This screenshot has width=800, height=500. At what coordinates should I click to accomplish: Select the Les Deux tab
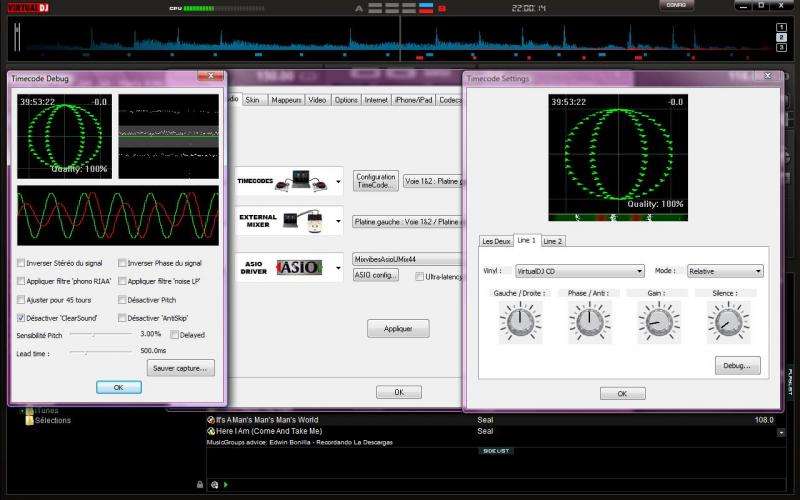(496, 241)
